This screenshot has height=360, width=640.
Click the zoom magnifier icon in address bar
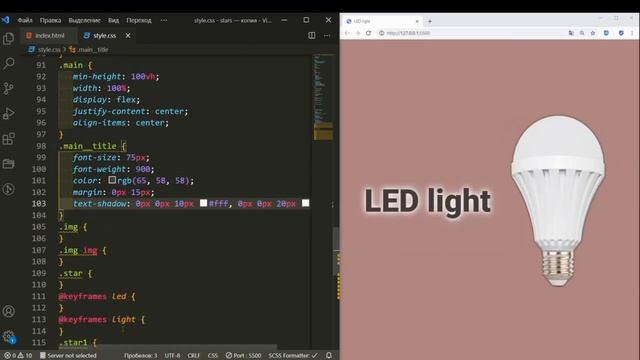click(x=582, y=33)
